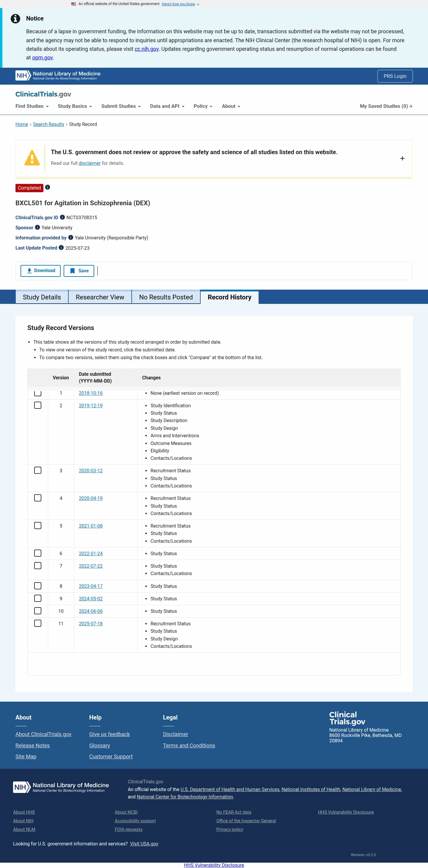This screenshot has width=428, height=868.
Task: Click the Give us feedback link
Action: [x=109, y=734]
